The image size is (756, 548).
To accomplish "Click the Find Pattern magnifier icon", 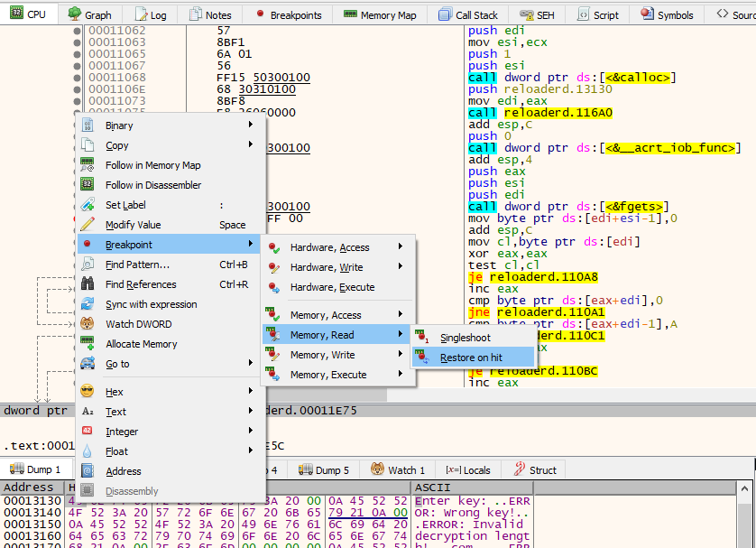I will (x=88, y=265).
